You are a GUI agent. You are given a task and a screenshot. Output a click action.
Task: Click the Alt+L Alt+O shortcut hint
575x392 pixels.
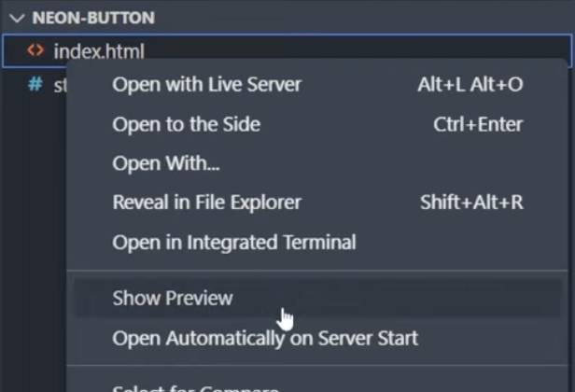(x=470, y=85)
